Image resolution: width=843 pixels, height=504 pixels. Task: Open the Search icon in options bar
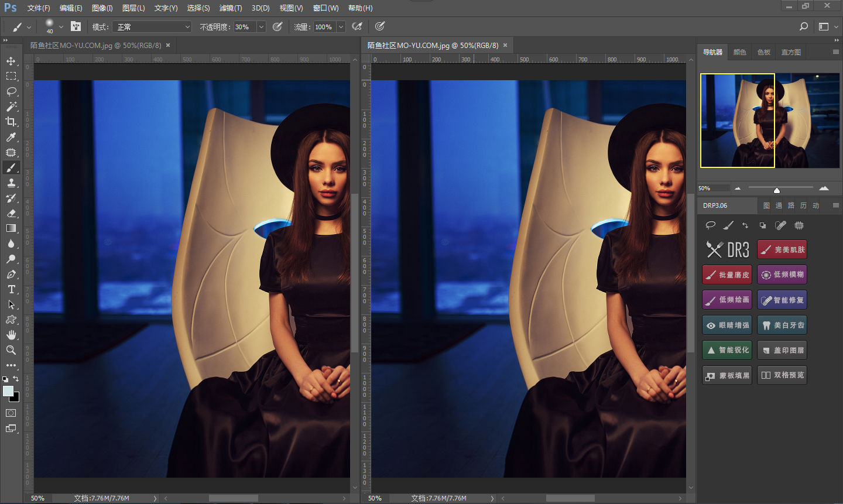[x=804, y=26]
